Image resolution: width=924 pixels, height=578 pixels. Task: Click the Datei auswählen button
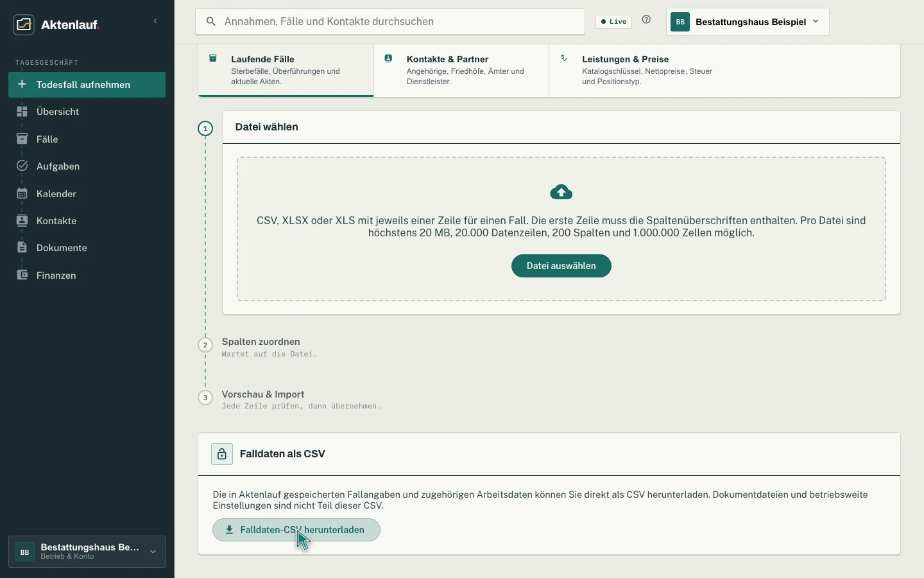pyautogui.click(x=561, y=266)
